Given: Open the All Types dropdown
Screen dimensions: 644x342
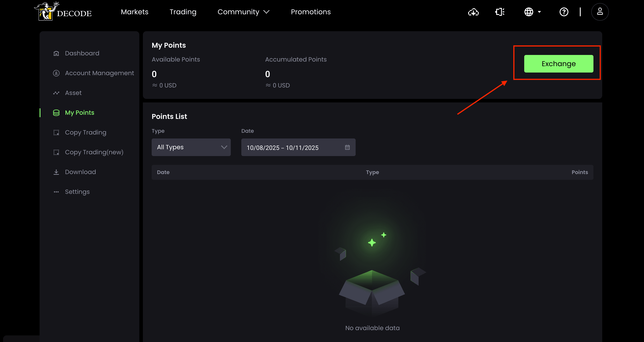Looking at the screenshot, I should tap(191, 147).
